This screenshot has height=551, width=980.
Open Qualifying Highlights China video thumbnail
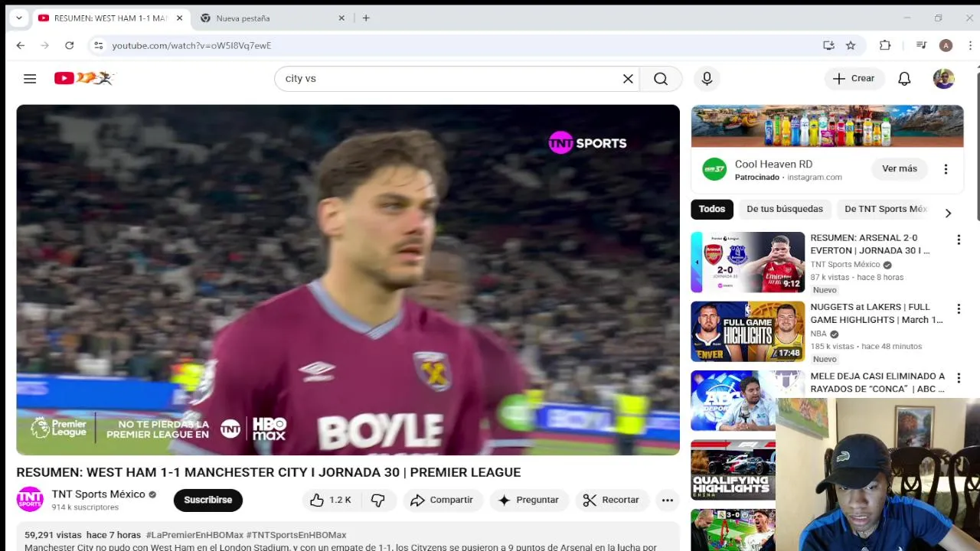[733, 470]
